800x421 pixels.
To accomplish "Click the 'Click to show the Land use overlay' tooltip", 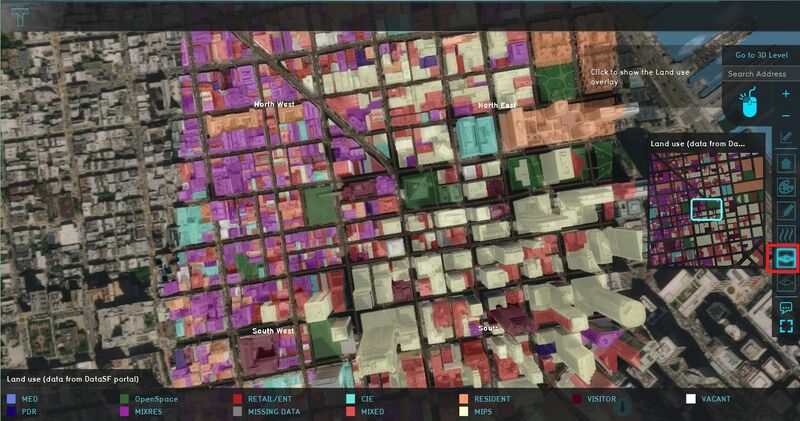I will coord(640,77).
